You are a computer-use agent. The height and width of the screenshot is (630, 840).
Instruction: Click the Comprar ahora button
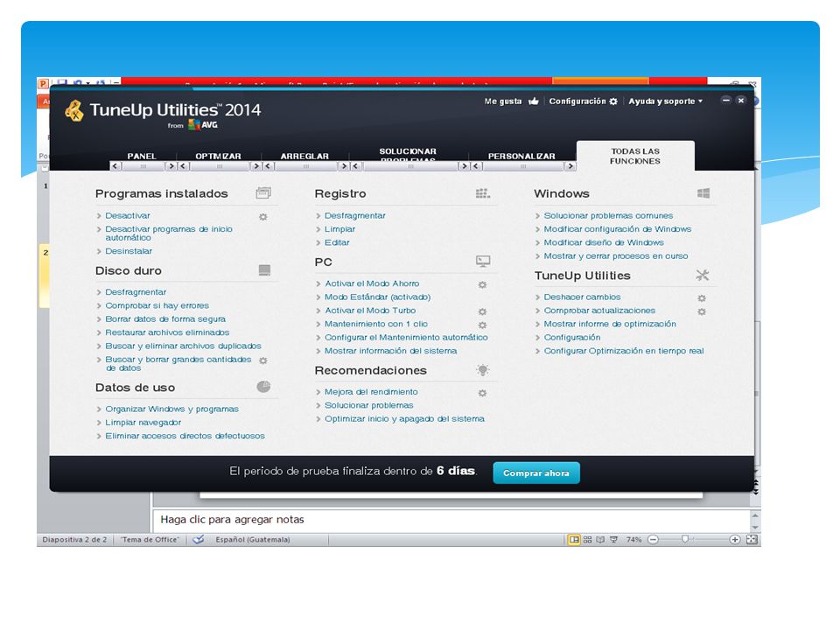[536, 472]
